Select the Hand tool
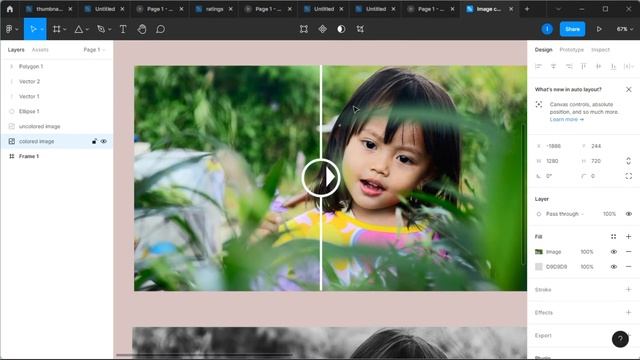The height and width of the screenshot is (360, 640). point(142,29)
